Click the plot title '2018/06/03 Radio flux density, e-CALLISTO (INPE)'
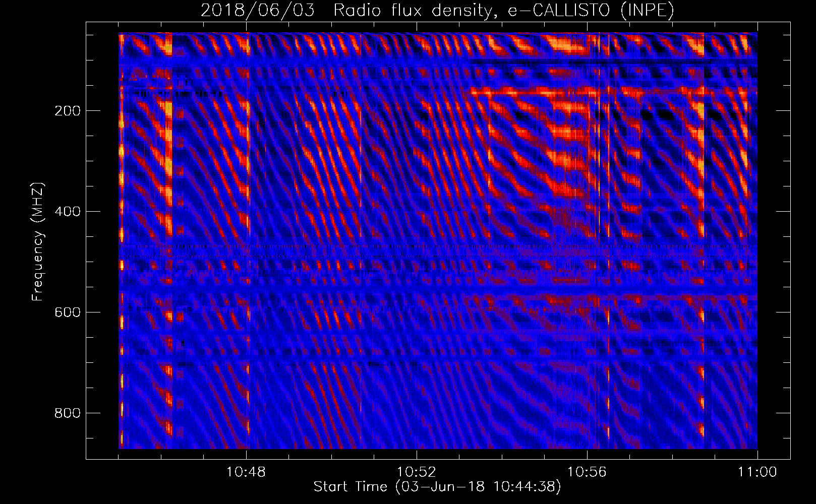The width and height of the screenshot is (816, 504). pyautogui.click(x=437, y=11)
